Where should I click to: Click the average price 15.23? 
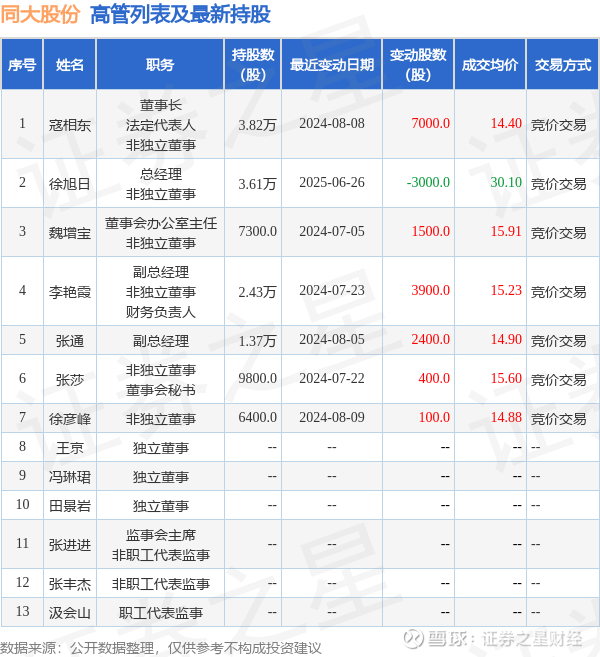pos(506,290)
